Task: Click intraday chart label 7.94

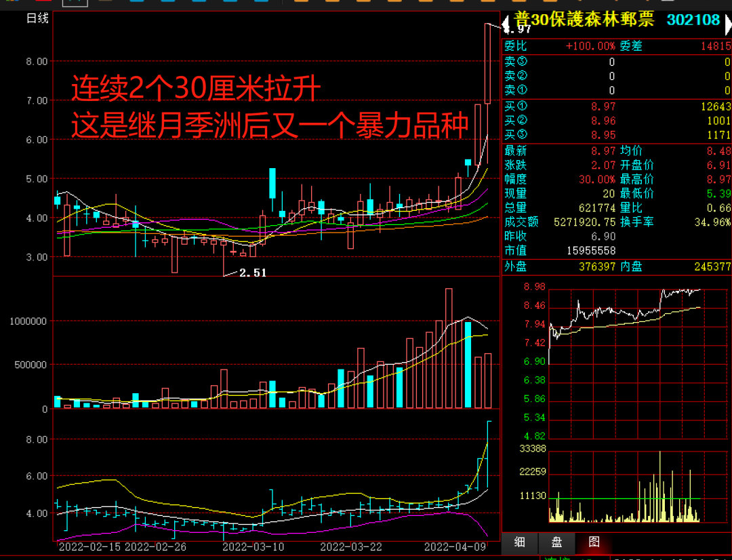Action: (535, 324)
